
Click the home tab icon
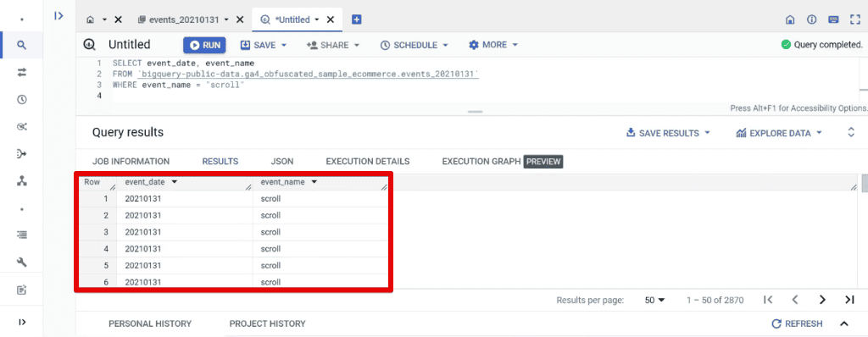[90, 20]
